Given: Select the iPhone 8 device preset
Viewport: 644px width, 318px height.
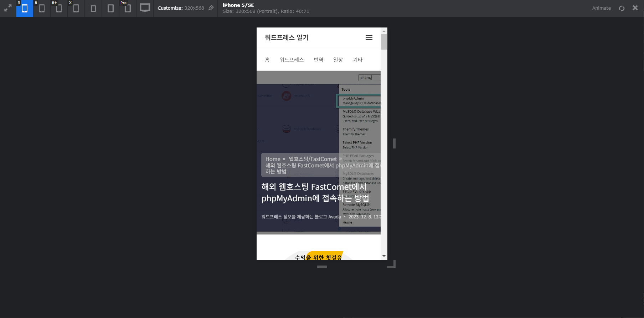Looking at the screenshot, I should point(42,8).
